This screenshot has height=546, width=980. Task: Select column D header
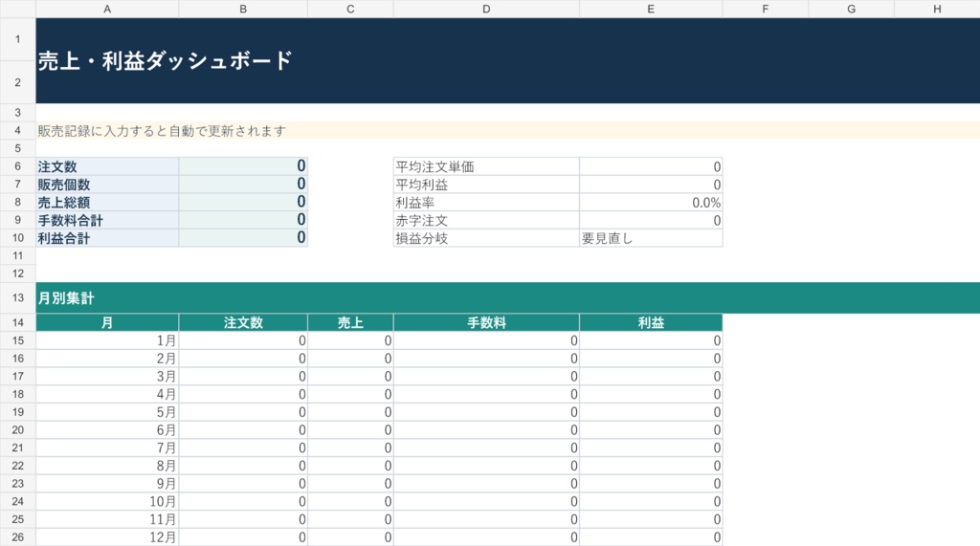[x=486, y=9]
